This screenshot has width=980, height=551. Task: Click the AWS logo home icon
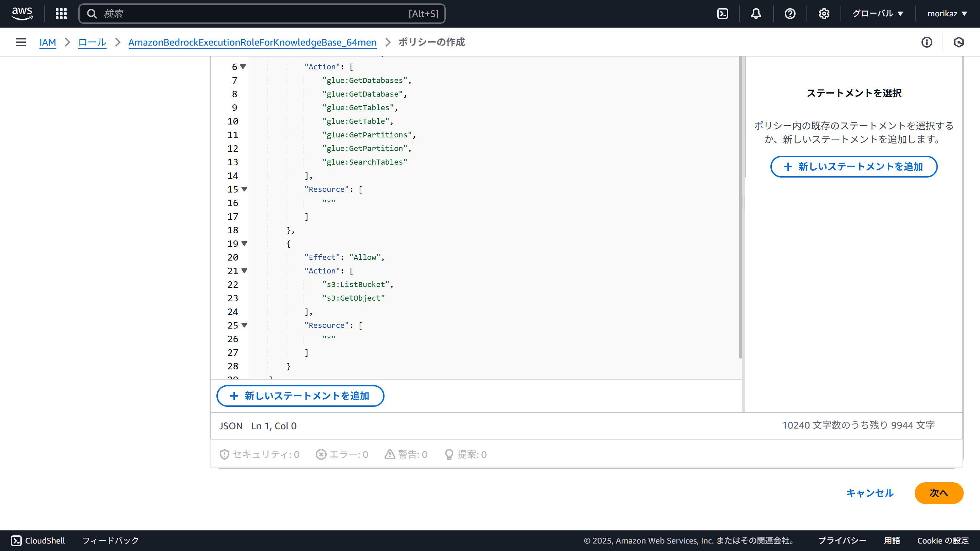[x=22, y=14]
